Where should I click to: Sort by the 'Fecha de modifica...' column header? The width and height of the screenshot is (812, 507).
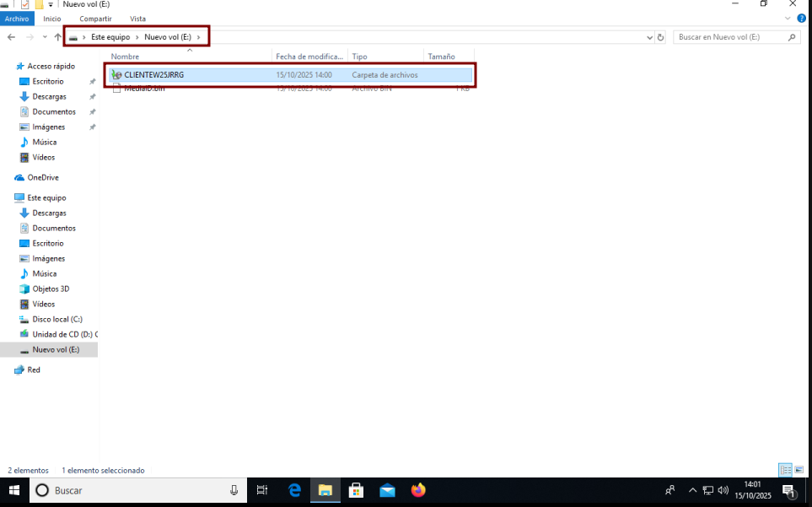(310, 57)
